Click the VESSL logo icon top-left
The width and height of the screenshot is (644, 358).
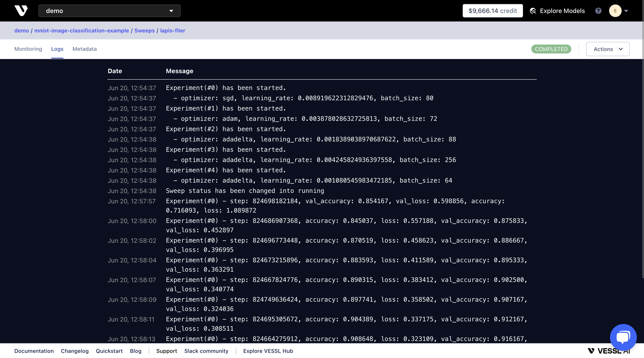(x=21, y=11)
